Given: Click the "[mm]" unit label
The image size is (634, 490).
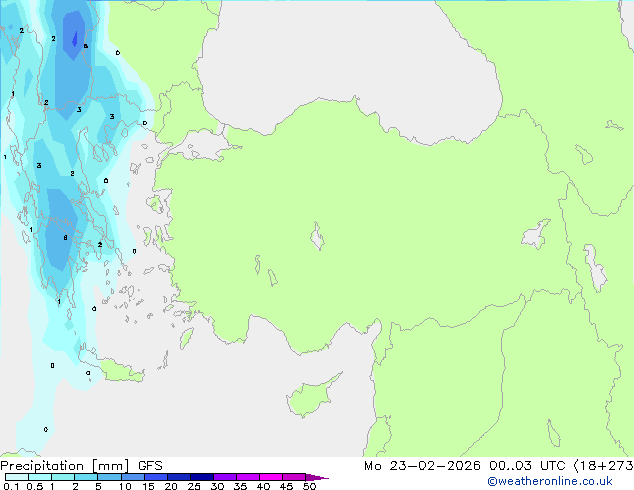Looking at the screenshot, I should pos(111,466).
